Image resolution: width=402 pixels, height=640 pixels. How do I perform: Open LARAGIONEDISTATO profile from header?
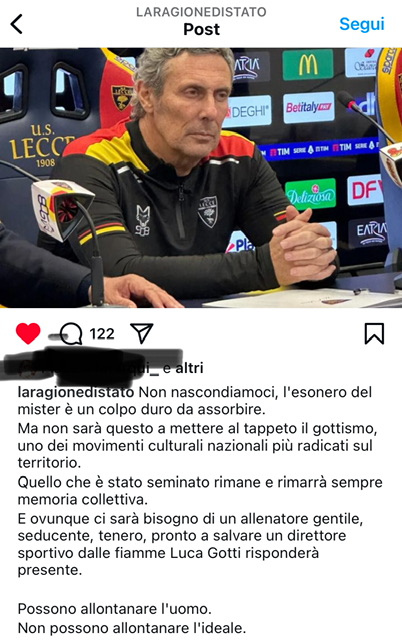tap(201, 12)
